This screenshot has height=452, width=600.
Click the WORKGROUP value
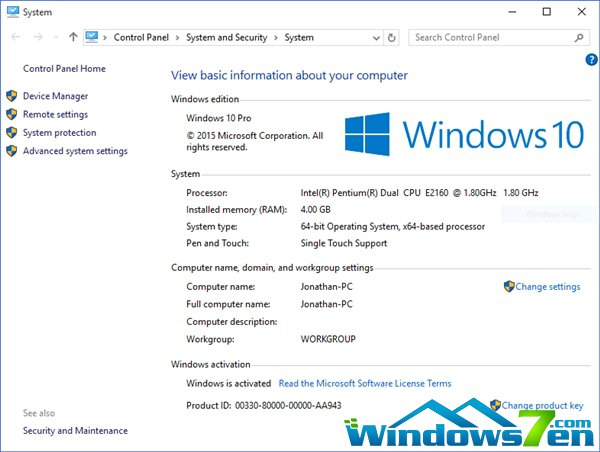coord(328,339)
